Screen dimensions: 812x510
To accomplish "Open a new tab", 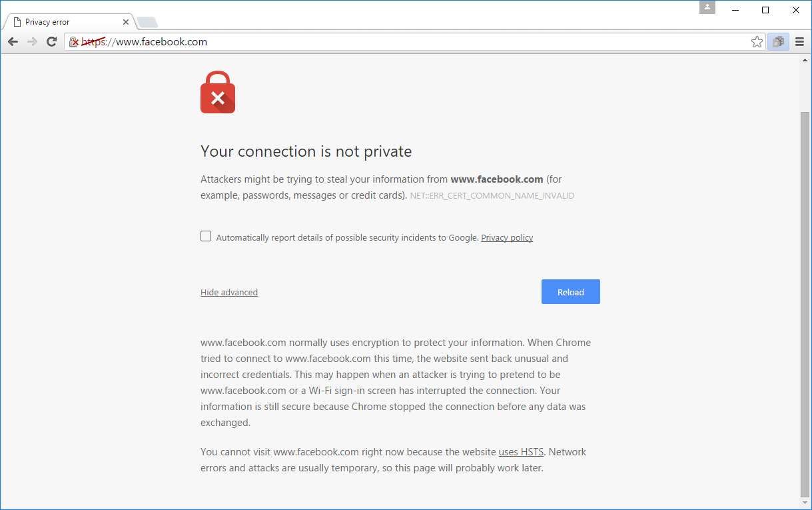I will coord(147,23).
